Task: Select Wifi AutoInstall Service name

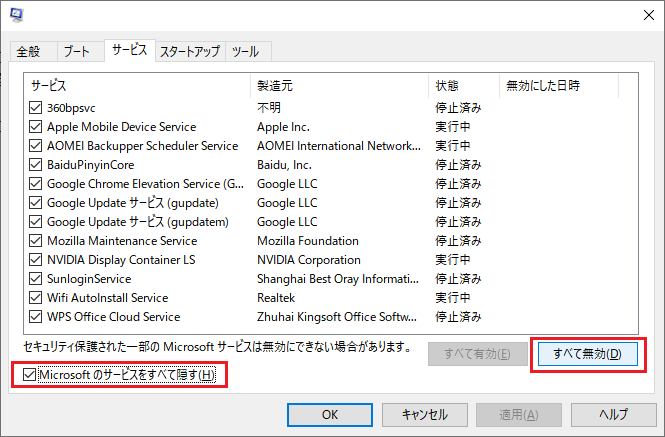Action: click(108, 298)
